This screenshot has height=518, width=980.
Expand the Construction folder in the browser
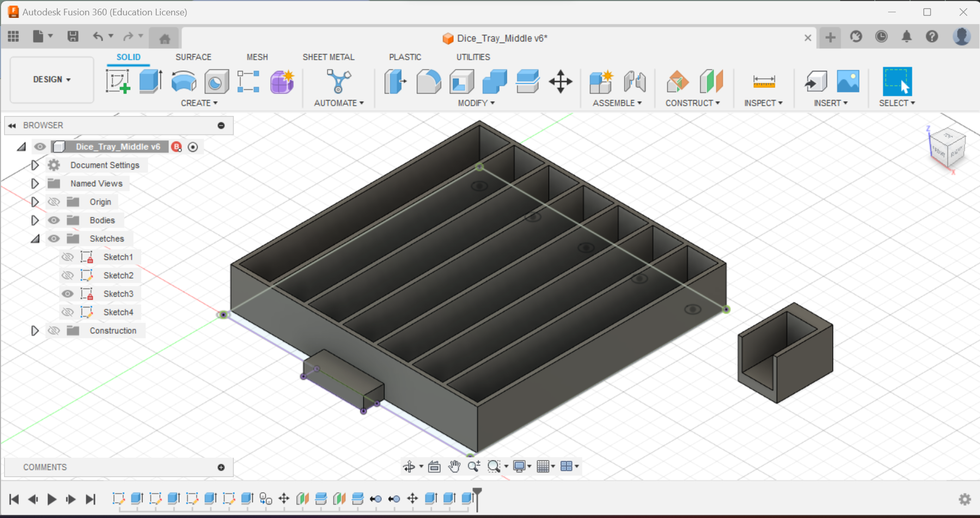point(35,331)
